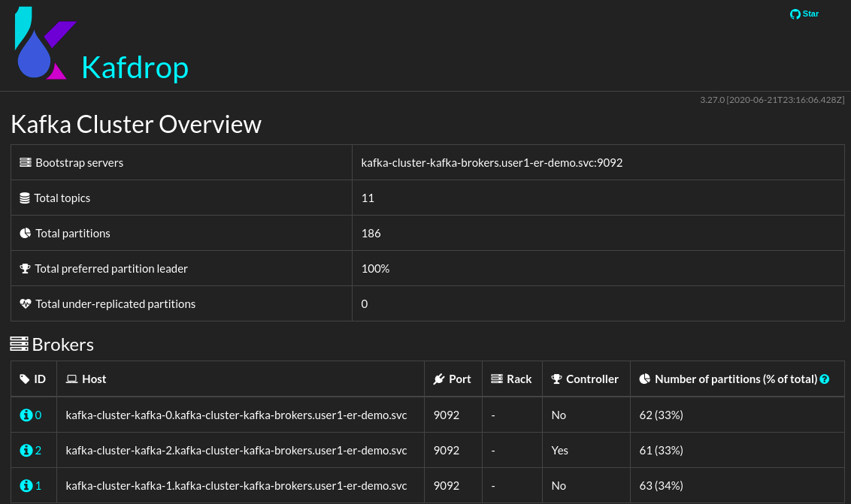Click the GitHub octocat icon

(x=795, y=14)
